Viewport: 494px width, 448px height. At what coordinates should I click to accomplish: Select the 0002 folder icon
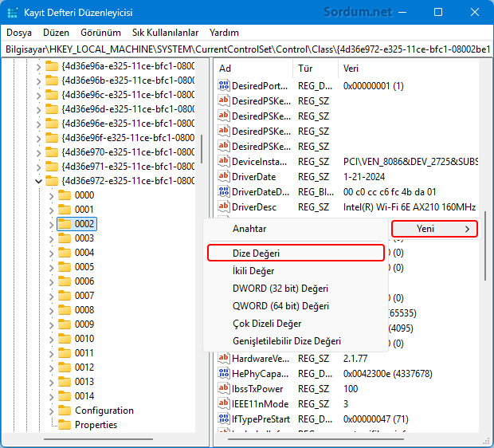[65, 223]
